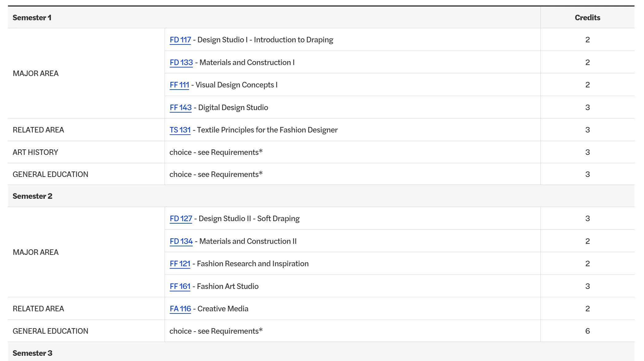Select Semester 2 MAJOR AREA cell
Screen dimensions: 644x361
point(86,252)
